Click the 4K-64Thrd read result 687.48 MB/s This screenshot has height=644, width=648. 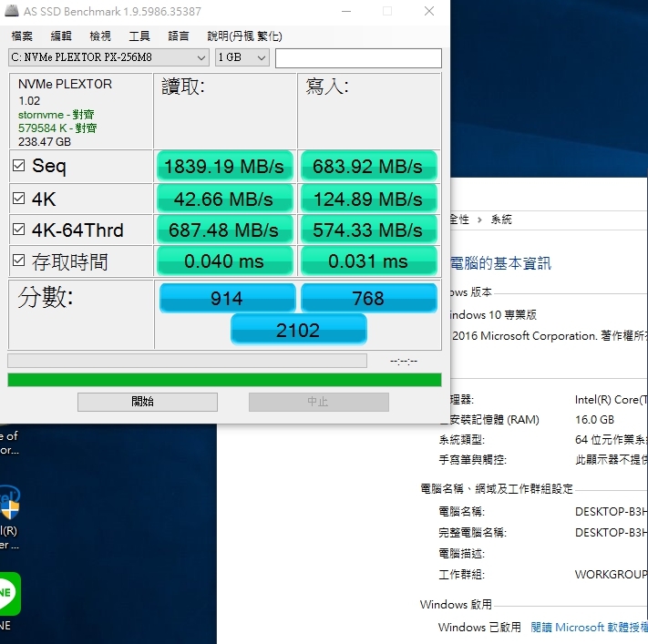[x=225, y=230]
